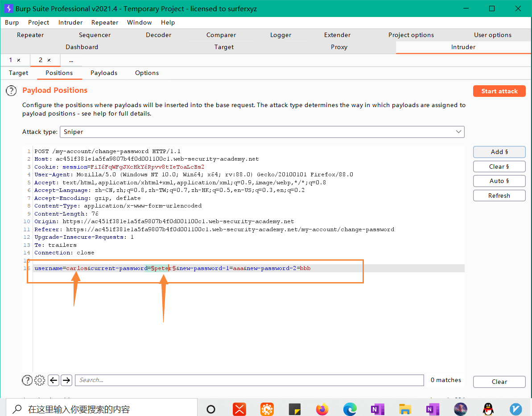The image size is (532, 416).
Task: Click Windows search magnifier icon
Action: click(x=17, y=409)
